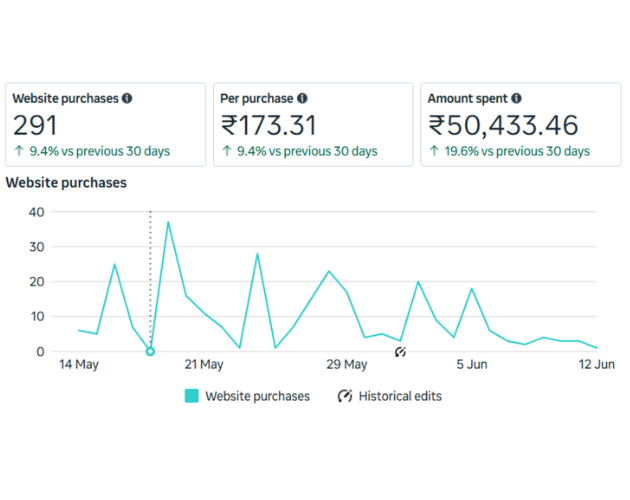Image resolution: width=630 pixels, height=500 pixels.
Task: Click the info icon beside Website purchases
Action: pyautogui.click(x=127, y=99)
